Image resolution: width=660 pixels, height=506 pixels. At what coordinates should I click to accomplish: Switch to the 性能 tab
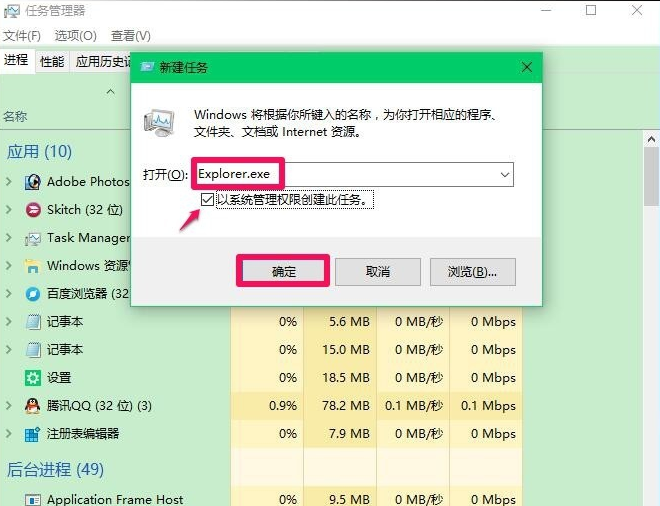(x=52, y=62)
